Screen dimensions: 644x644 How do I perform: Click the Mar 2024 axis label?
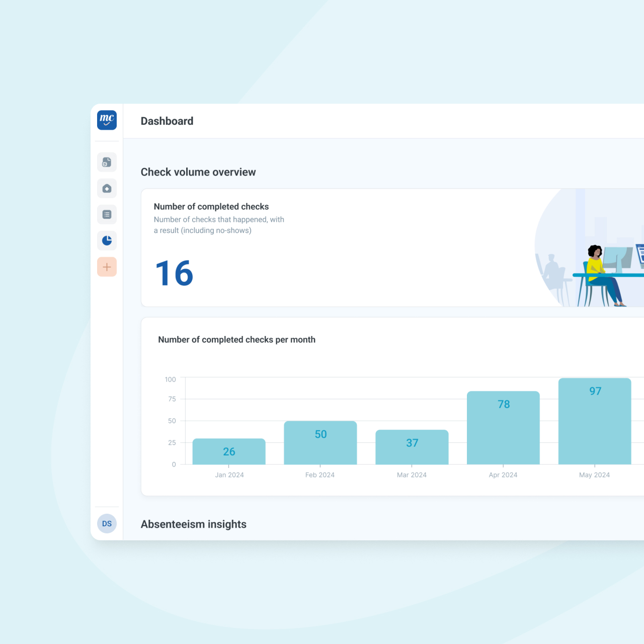click(412, 475)
